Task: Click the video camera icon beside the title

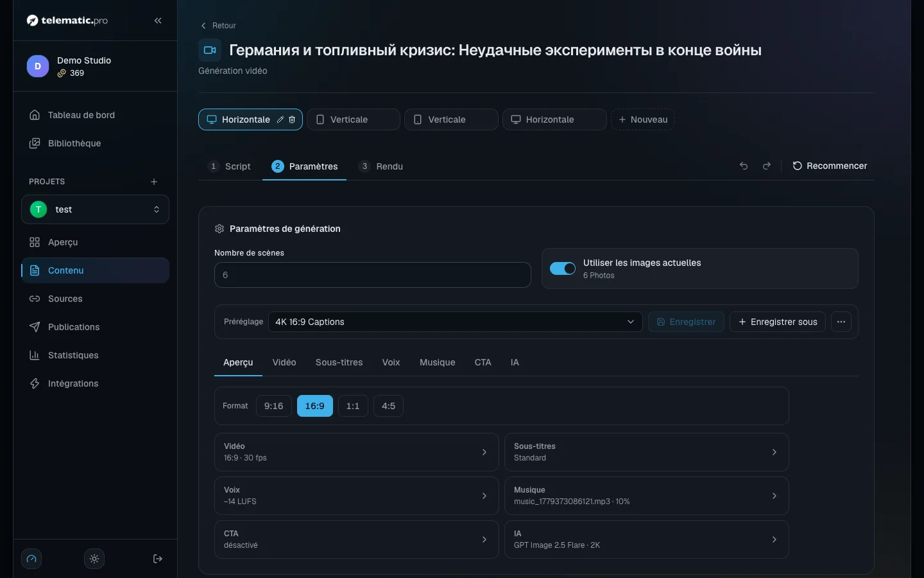Action: (210, 50)
